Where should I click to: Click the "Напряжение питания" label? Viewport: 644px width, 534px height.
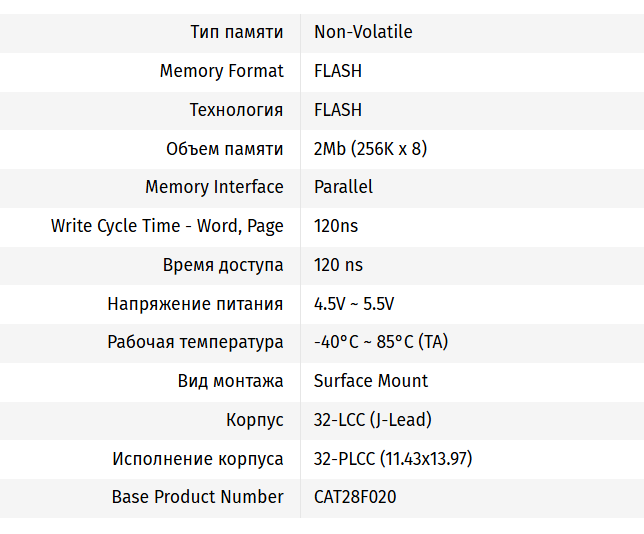pyautogui.click(x=195, y=304)
